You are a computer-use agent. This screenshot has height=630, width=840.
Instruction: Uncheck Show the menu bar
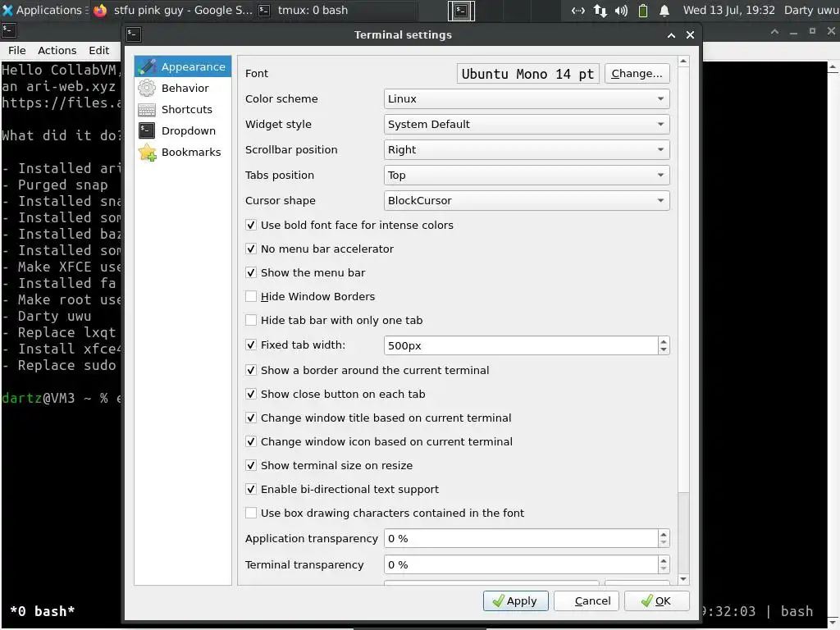(x=251, y=272)
